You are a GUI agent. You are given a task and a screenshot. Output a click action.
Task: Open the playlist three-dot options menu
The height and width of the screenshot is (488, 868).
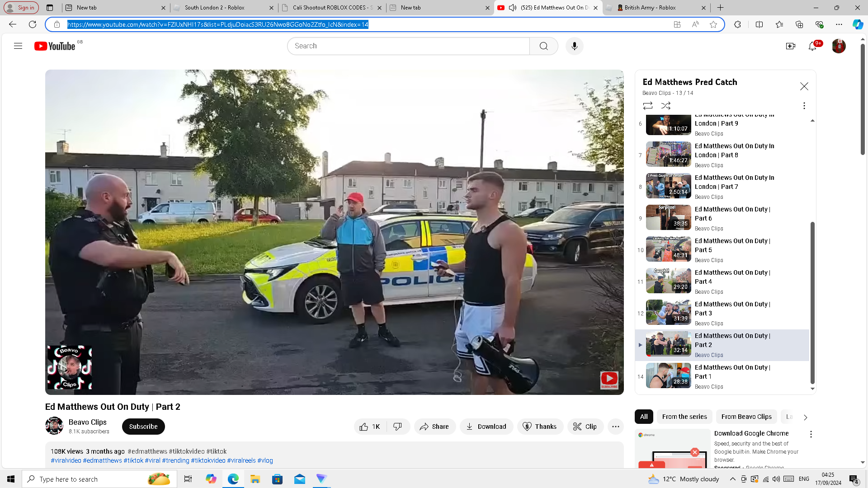coord(804,106)
